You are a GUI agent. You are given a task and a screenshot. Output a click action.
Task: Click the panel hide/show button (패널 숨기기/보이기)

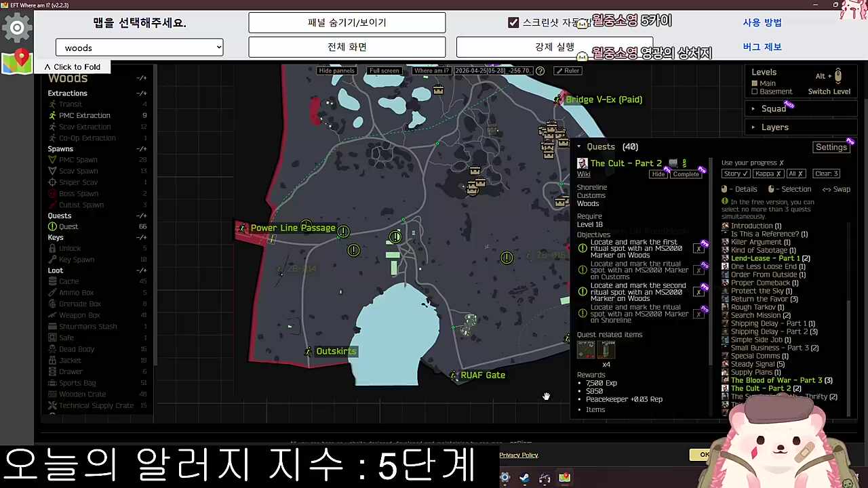[x=347, y=22]
